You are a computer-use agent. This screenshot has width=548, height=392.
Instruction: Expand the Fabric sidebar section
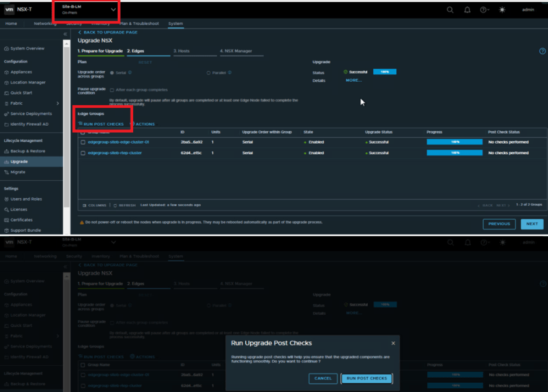pos(58,103)
